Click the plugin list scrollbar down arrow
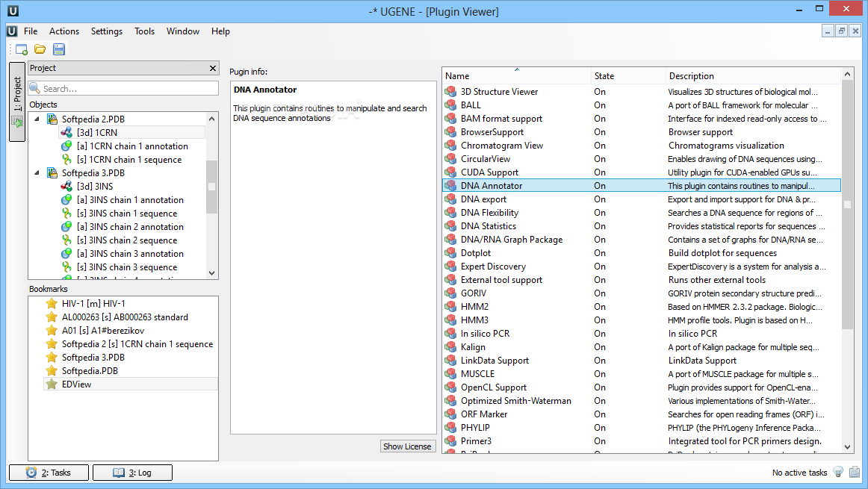 click(x=847, y=447)
